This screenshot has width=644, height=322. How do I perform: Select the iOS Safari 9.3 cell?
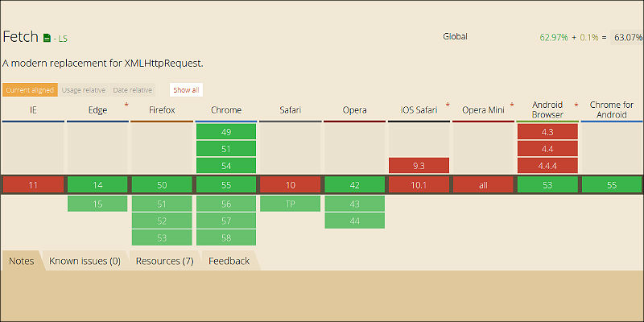pos(419,166)
